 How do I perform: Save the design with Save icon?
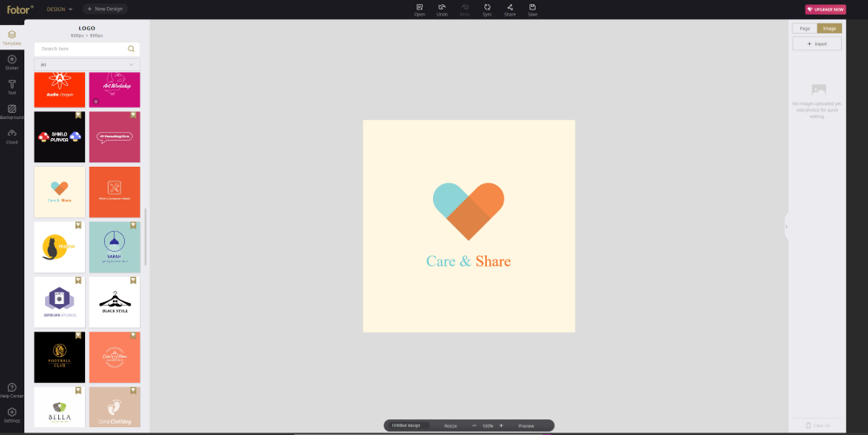point(532,10)
